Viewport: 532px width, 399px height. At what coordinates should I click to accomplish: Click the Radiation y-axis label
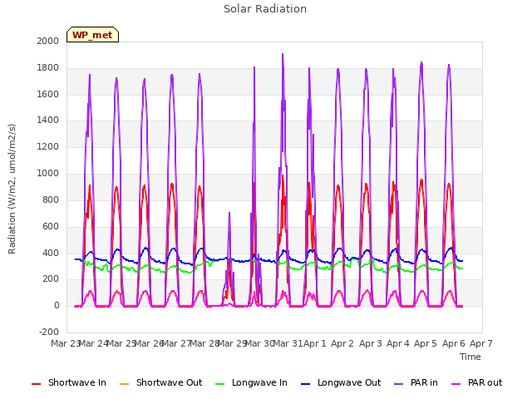click(12, 189)
